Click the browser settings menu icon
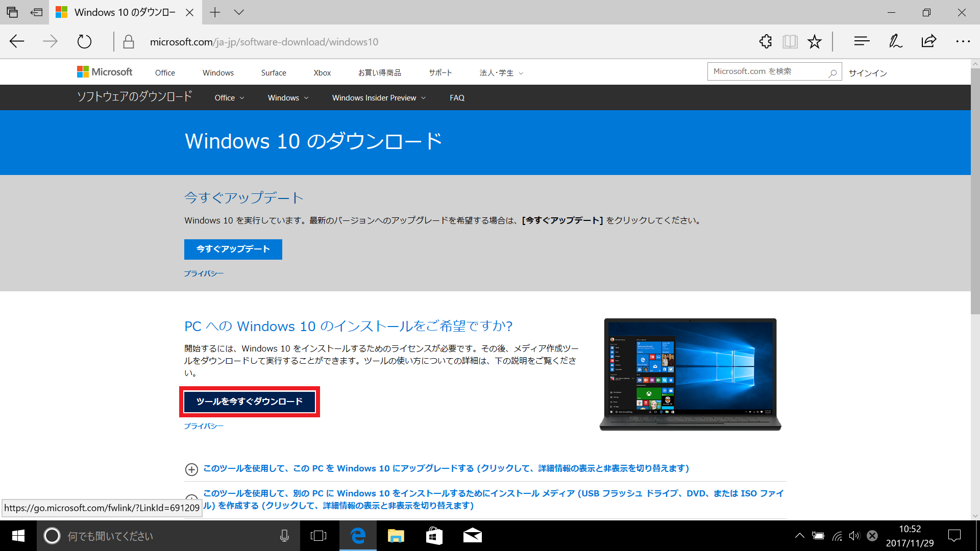Viewport: 980px width, 551px height. tap(963, 41)
